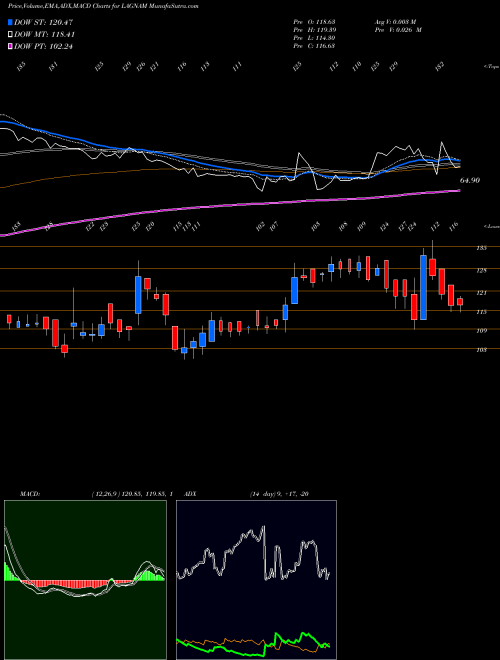Click the 'Avg V: 0.003 M' volume text

395,21
